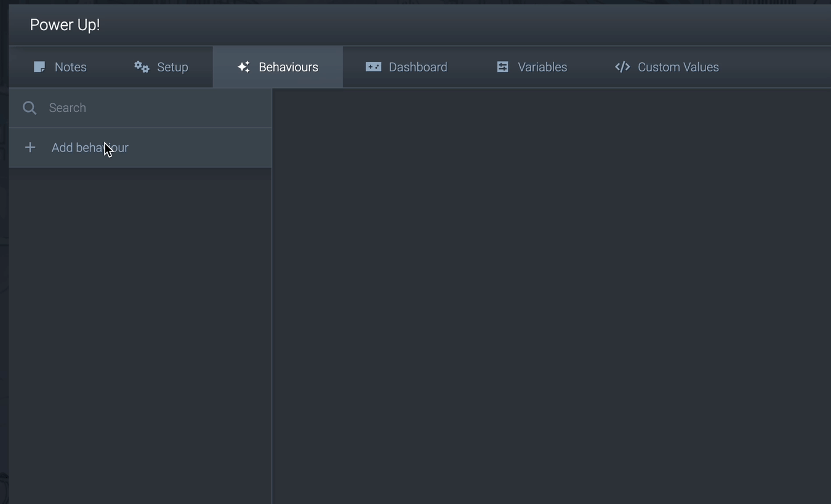
Task: Click the Variables panel icon
Action: (502, 66)
